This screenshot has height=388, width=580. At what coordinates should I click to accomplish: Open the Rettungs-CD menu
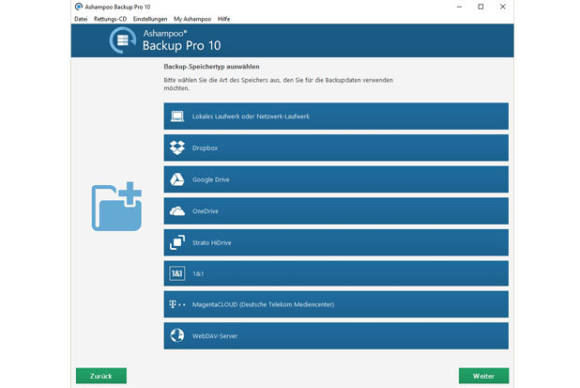point(110,19)
